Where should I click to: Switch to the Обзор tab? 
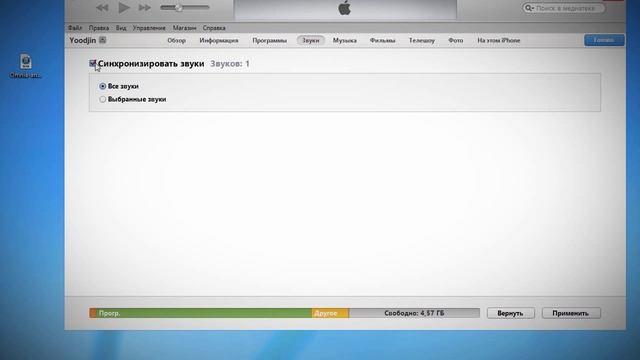tap(176, 40)
